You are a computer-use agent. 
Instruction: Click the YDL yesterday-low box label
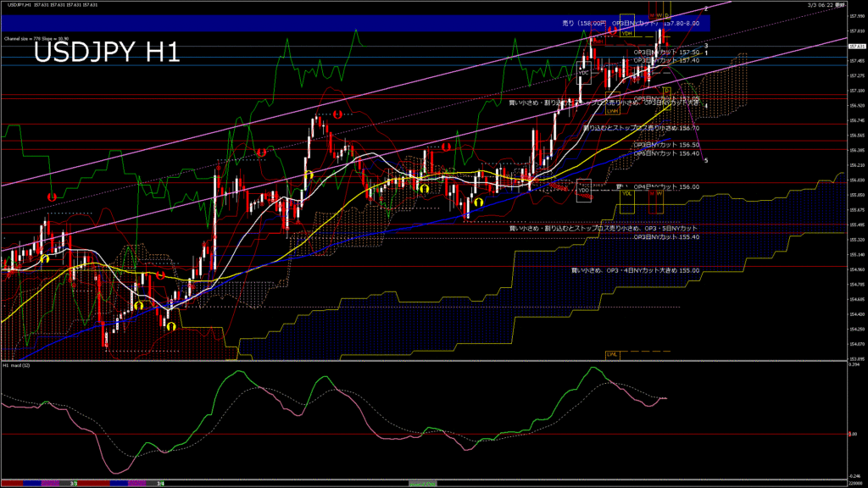click(x=626, y=193)
